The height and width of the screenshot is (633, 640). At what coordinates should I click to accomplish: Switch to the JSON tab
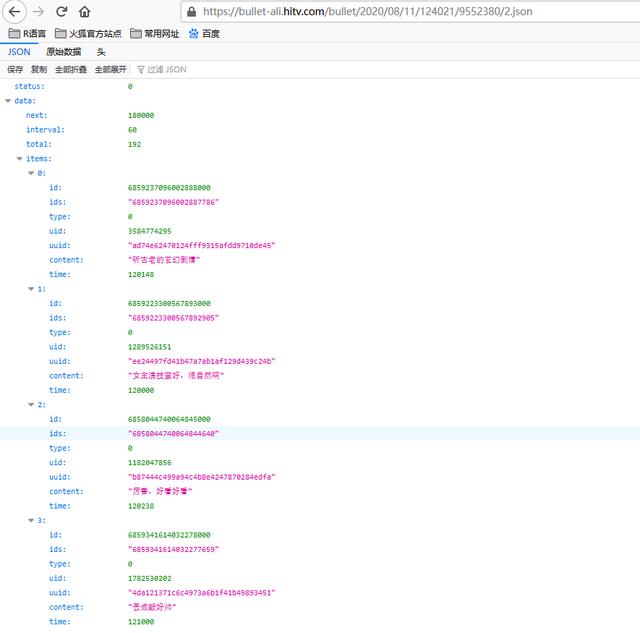tap(19, 52)
